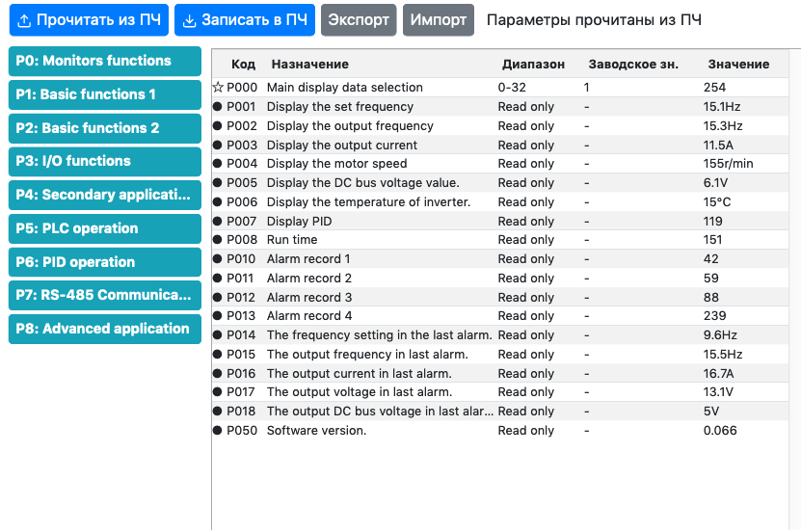
Task: Open the P8: Advanced application group
Action: 105,329
